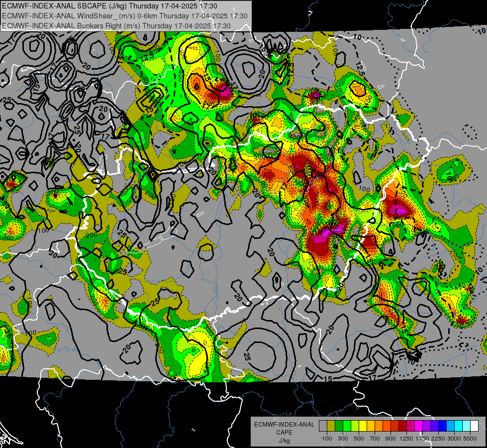487x448 pixels.
Task: Click the 1750 legend value
Action: pos(422,439)
